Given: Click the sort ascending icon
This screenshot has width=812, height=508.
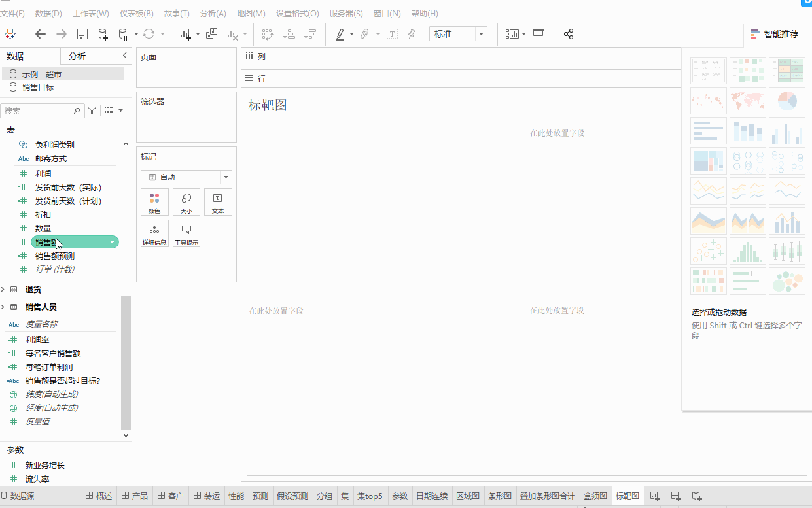Looking at the screenshot, I should click(x=289, y=34).
